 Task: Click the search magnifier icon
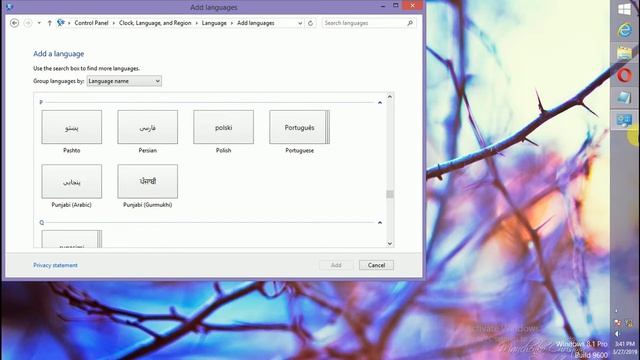tap(410, 23)
